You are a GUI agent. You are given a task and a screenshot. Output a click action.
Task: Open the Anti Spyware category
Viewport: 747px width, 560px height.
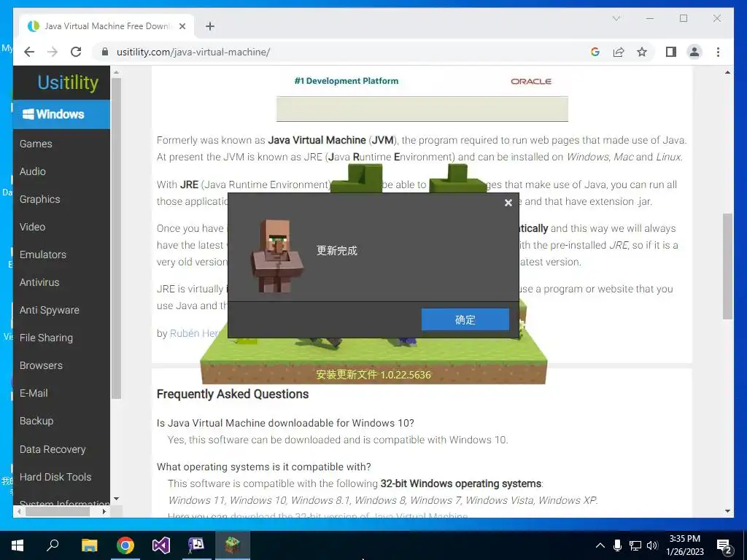pyautogui.click(x=49, y=310)
